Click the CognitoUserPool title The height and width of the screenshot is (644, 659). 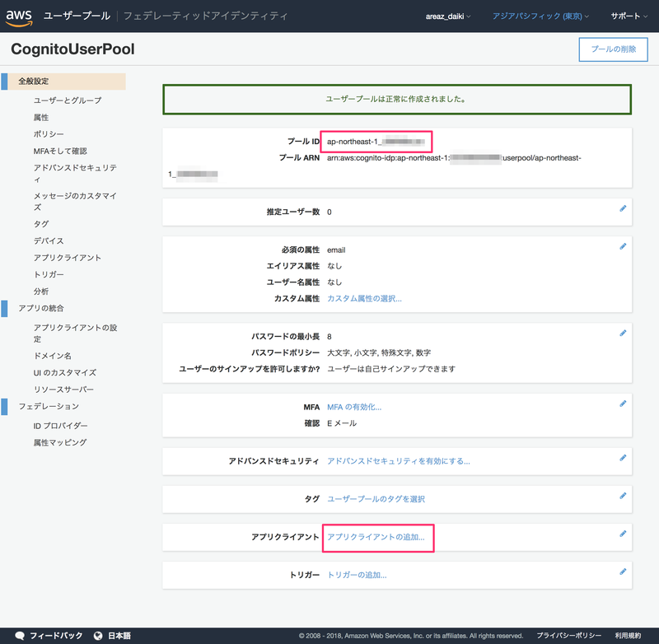click(x=72, y=49)
